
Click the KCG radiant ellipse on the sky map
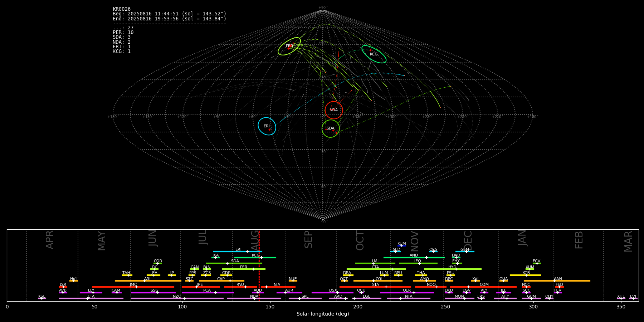tap(374, 54)
